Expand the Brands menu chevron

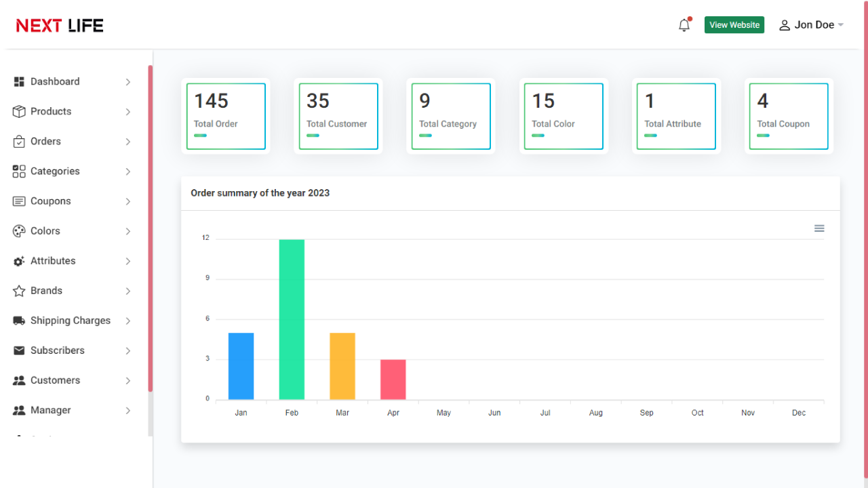coord(127,291)
